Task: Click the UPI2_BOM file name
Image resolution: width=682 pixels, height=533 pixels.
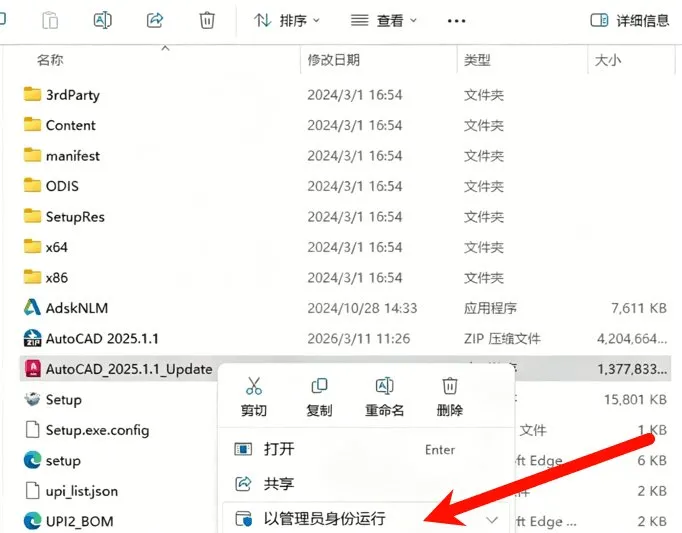Action: 80,521
